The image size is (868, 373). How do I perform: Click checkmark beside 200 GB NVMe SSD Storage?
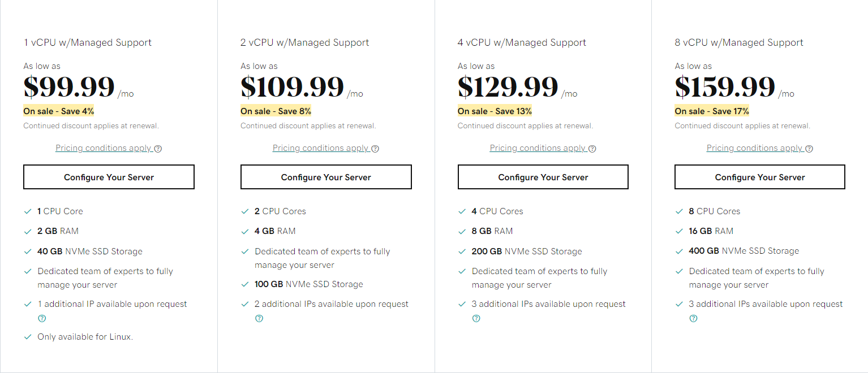pyautogui.click(x=462, y=251)
